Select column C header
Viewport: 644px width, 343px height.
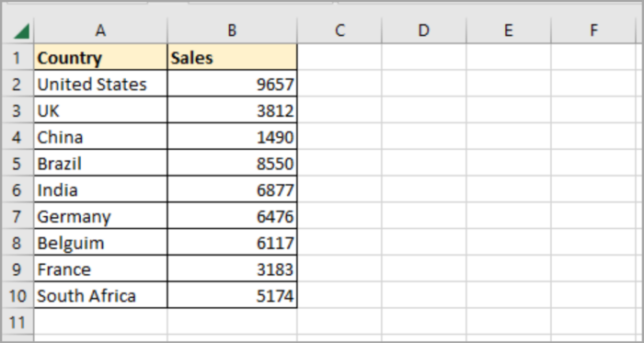(339, 30)
